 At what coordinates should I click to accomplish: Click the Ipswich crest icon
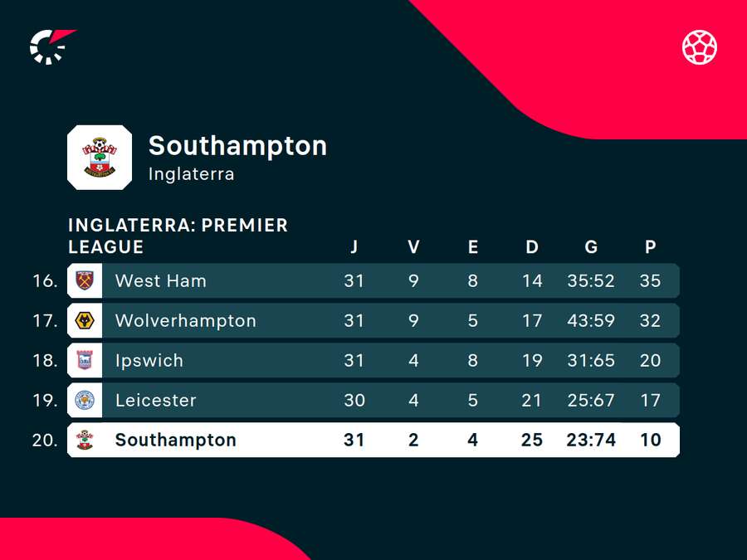pos(85,361)
